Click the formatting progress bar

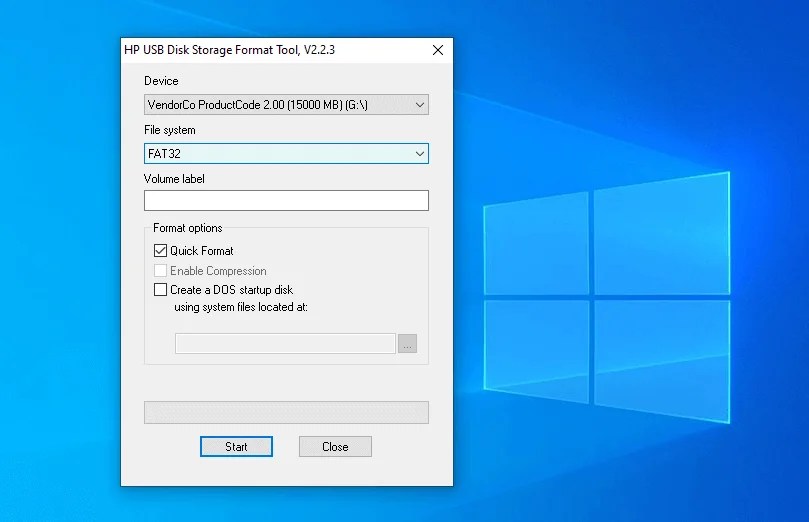(286, 413)
